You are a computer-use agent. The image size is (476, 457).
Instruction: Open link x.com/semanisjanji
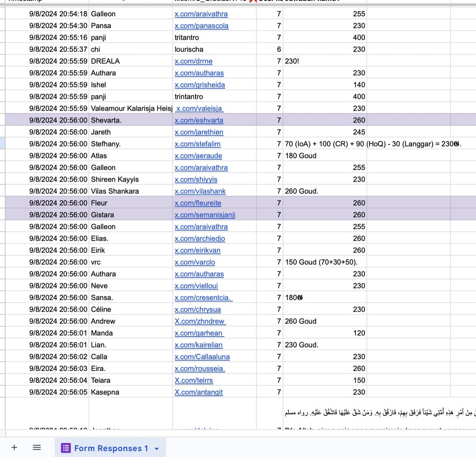(x=205, y=215)
